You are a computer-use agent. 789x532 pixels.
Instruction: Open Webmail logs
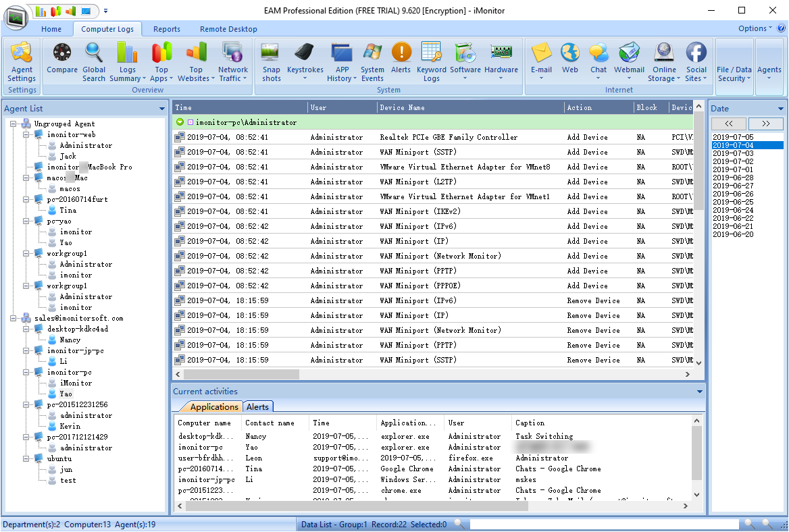[629, 61]
